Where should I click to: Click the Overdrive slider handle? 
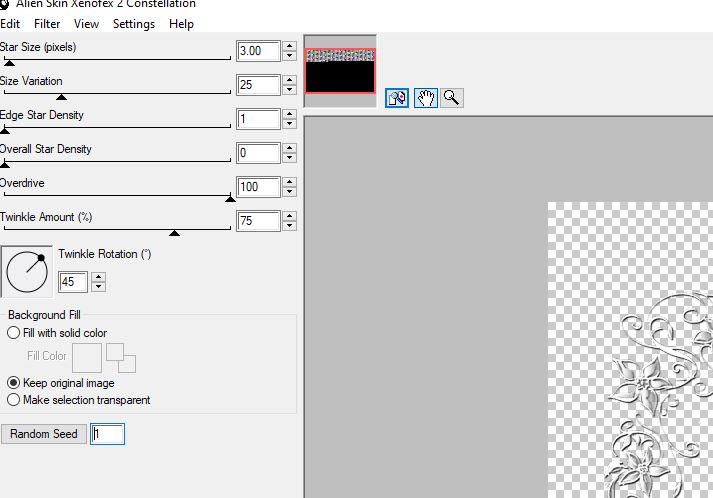[x=231, y=199]
